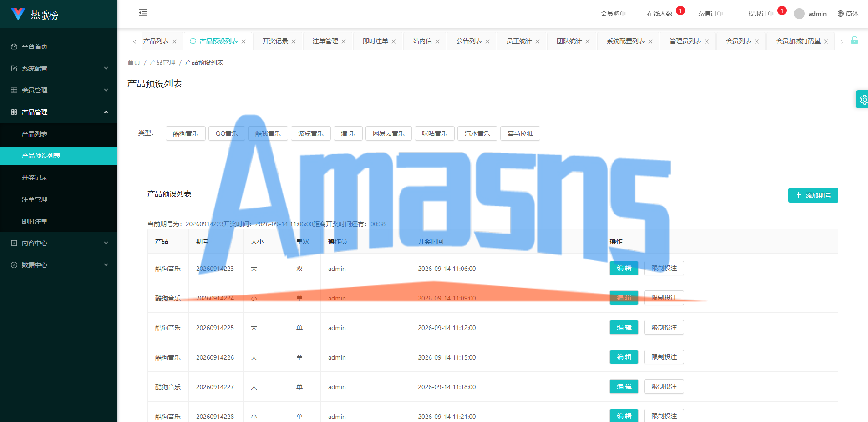Viewport: 868px width, 422px height.
Task: Switch to the 会员列表 tab
Action: 739,41
